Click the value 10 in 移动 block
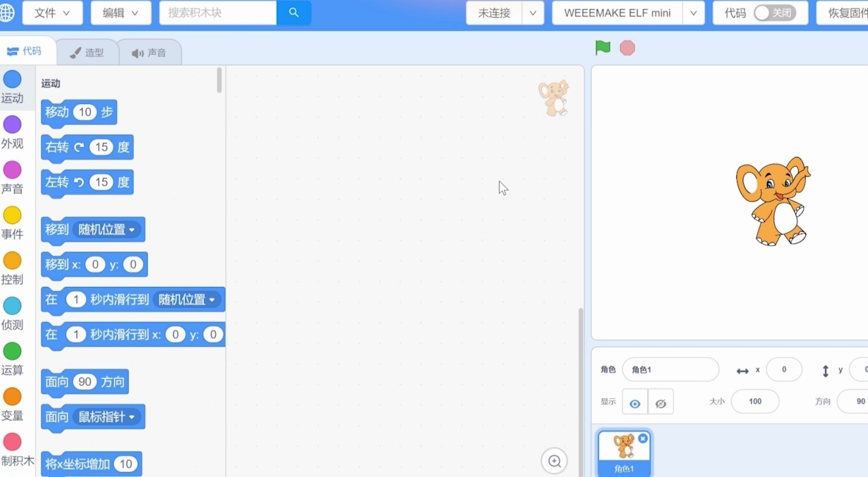This screenshot has width=868, height=477. coord(85,112)
